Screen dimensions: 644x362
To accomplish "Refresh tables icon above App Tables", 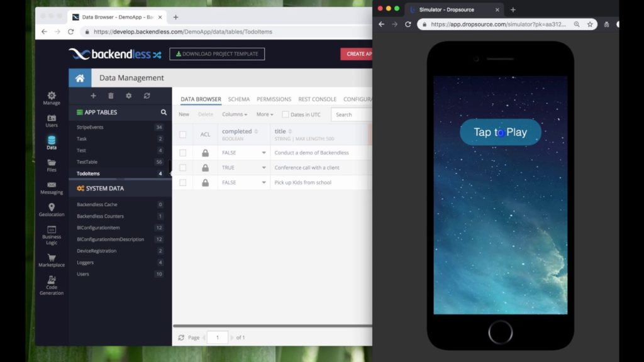I will [147, 96].
